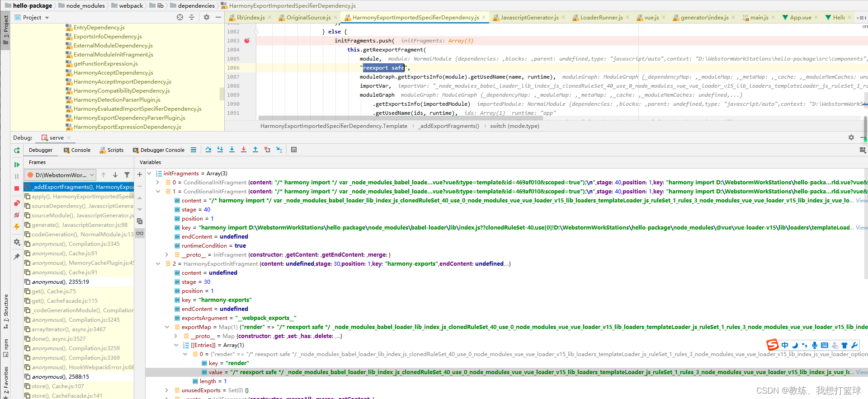Collapse the exportMap node

click(x=167, y=327)
